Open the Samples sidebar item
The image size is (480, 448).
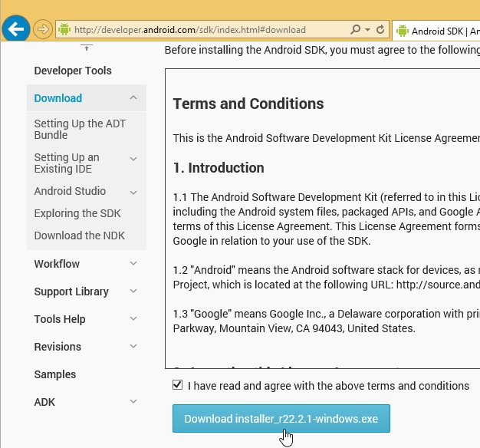55,374
